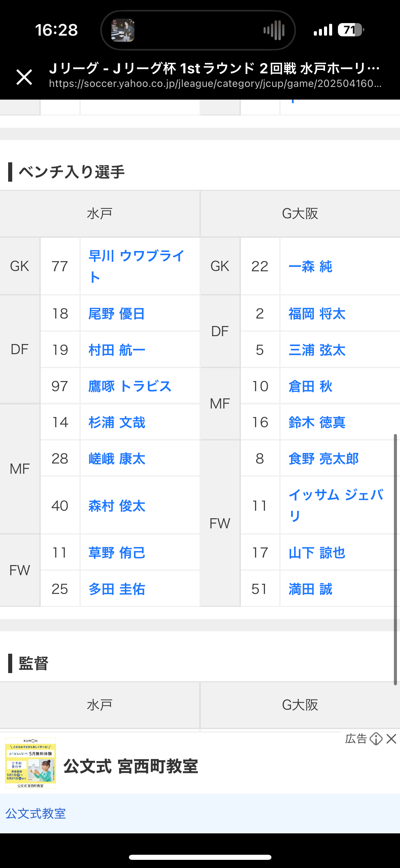Tap the ad info icon beside 広告
This screenshot has height=868, width=400.
click(376, 739)
